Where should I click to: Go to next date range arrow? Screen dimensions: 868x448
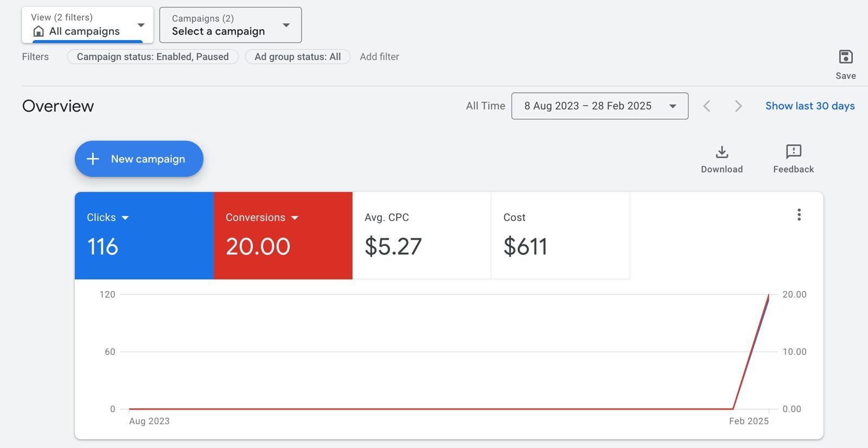(738, 106)
